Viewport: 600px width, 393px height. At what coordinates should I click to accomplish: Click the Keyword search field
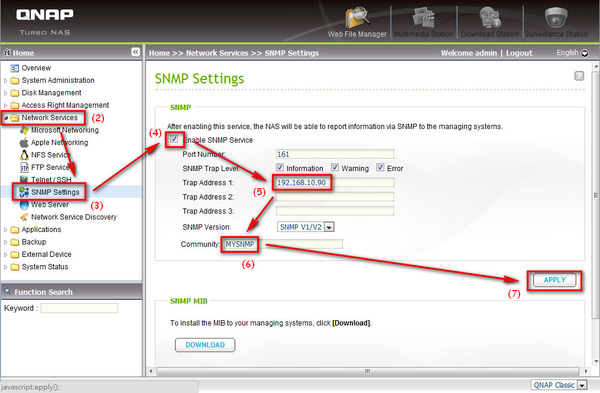[80, 308]
